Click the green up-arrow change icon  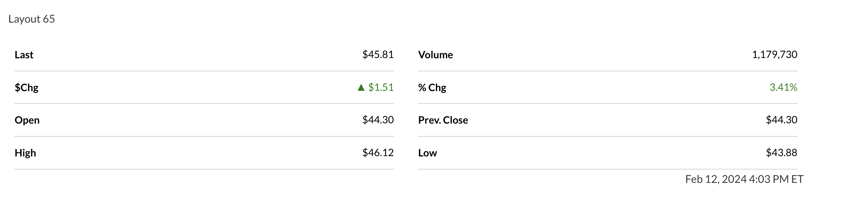click(361, 88)
